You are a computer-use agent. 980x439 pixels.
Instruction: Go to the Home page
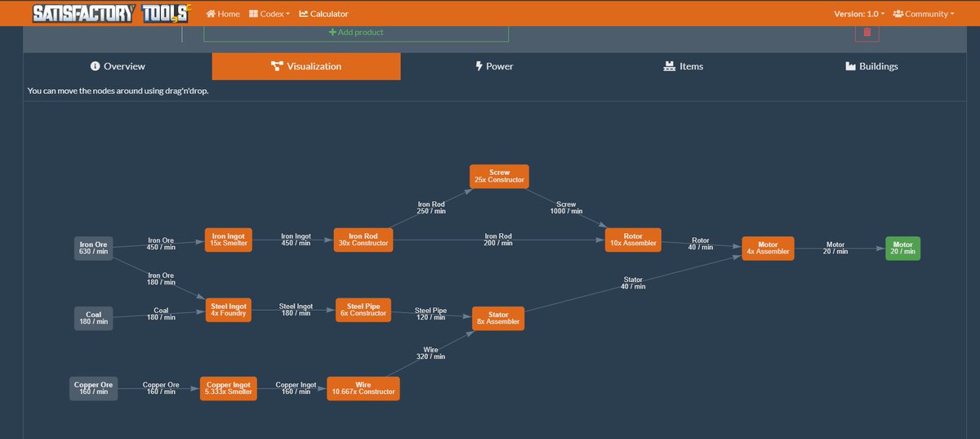[x=223, y=14]
